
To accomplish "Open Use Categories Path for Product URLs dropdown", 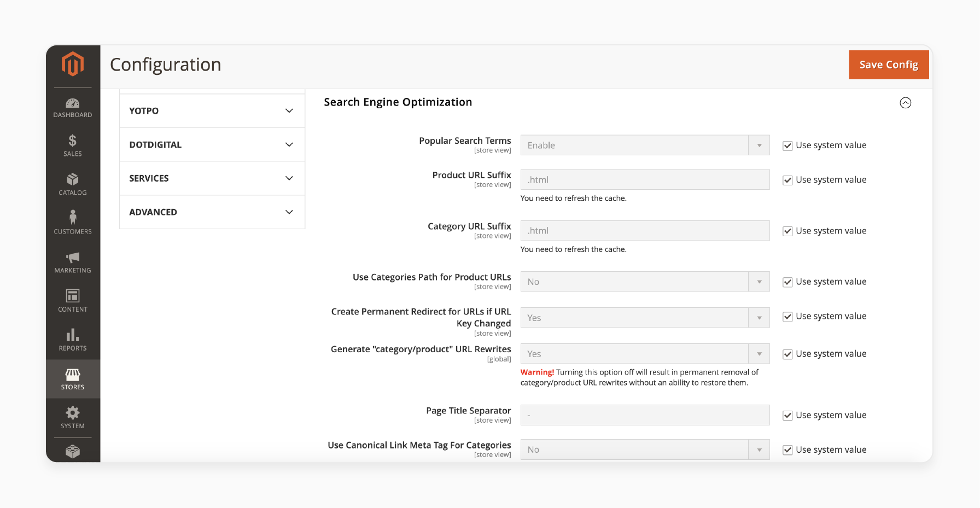I will point(645,282).
